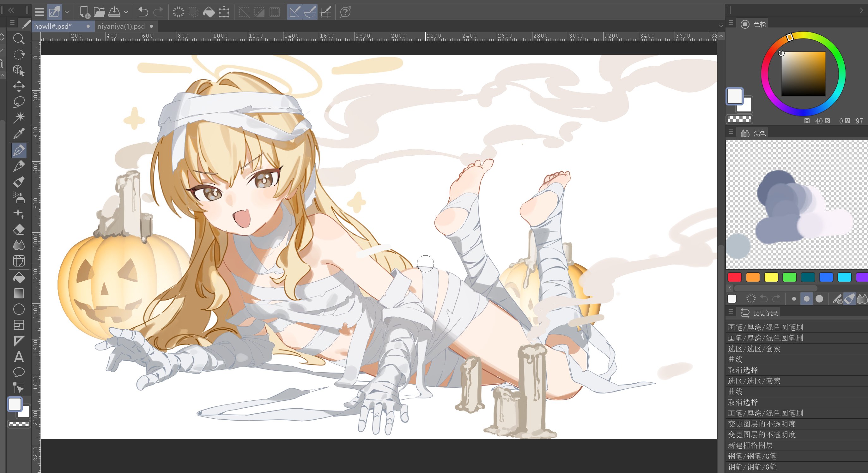Jump to history entry 新建栅格图层
Image resolution: width=868 pixels, height=473 pixels.
tap(750, 445)
